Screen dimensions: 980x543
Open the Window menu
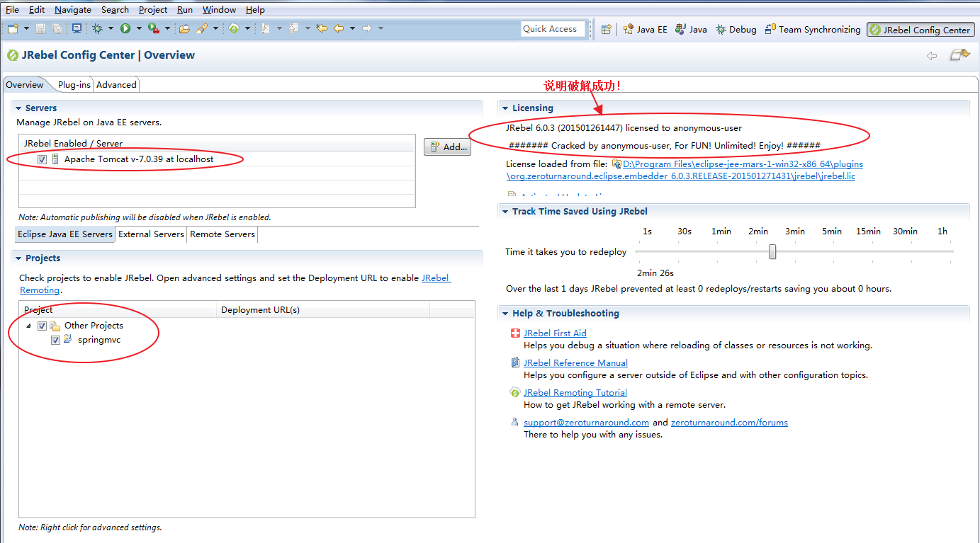(x=219, y=10)
